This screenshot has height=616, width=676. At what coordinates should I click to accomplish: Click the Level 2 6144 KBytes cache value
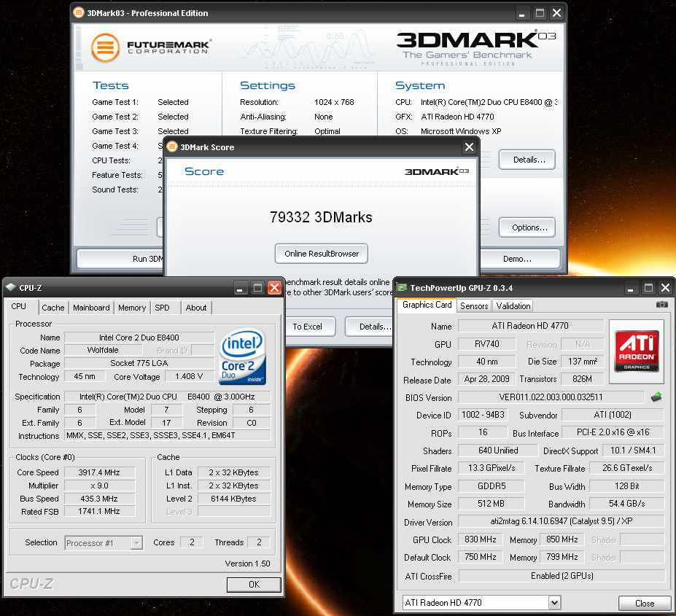point(233,499)
